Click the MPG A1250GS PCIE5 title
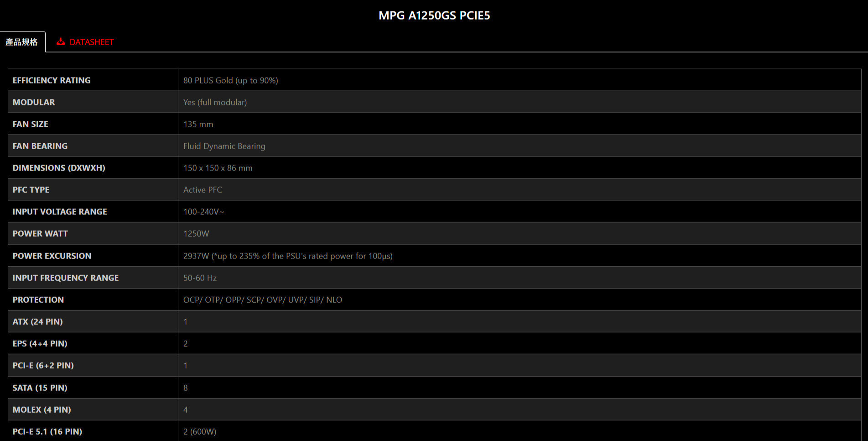 click(434, 16)
